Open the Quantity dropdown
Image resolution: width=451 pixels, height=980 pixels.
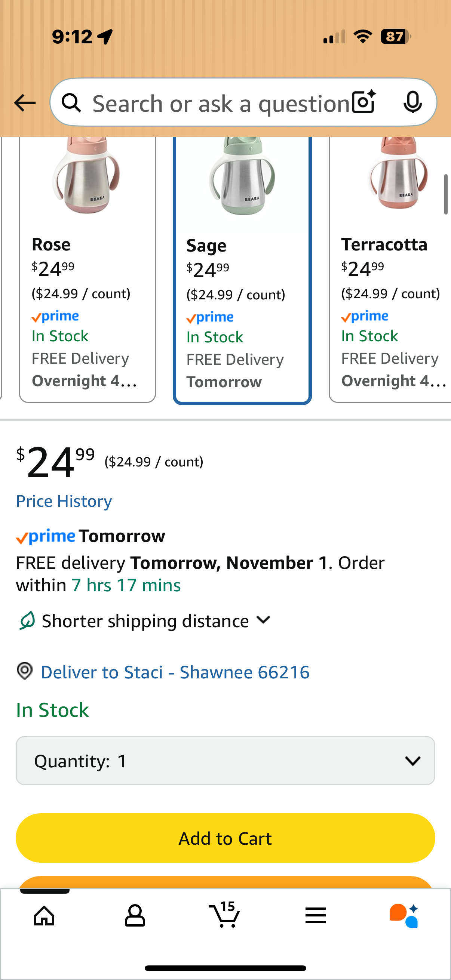[225, 761]
